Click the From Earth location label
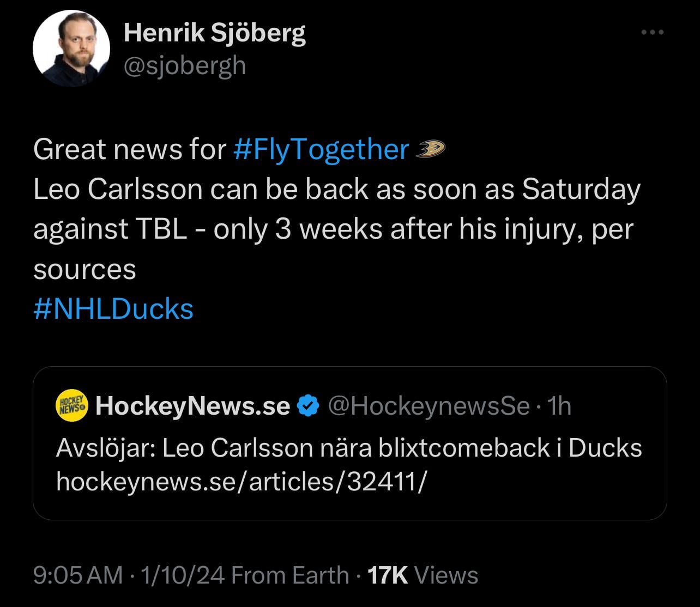 pos(290,575)
